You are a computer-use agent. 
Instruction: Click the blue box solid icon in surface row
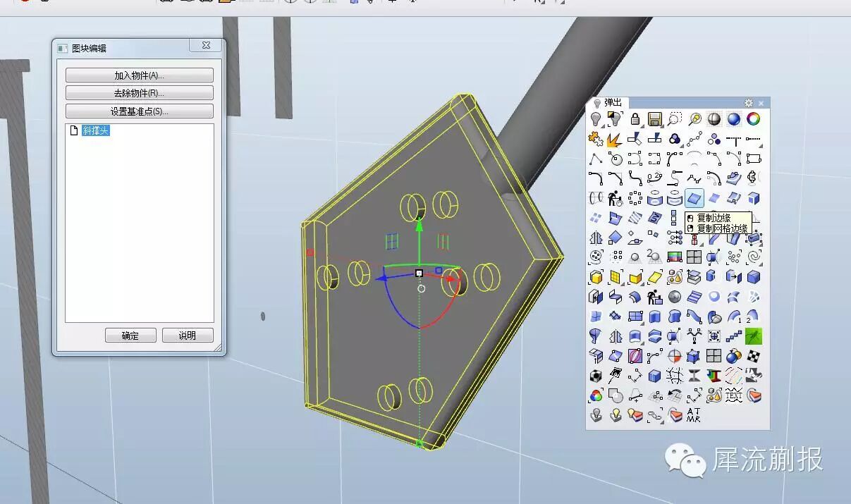click(753, 198)
